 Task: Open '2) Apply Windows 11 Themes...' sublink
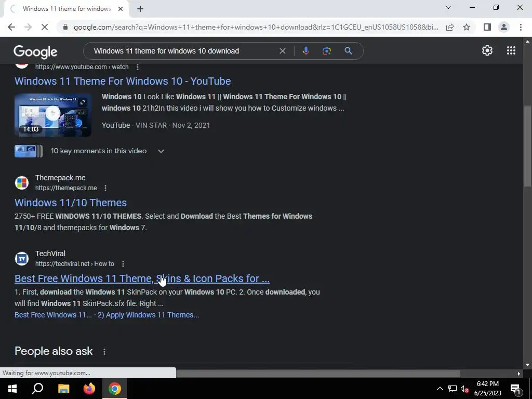coord(148,315)
